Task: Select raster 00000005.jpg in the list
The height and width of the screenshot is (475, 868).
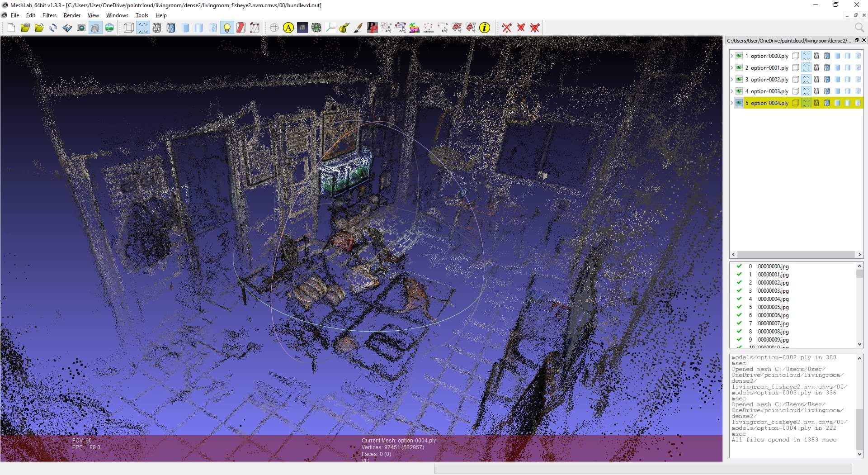Action: tap(773, 307)
